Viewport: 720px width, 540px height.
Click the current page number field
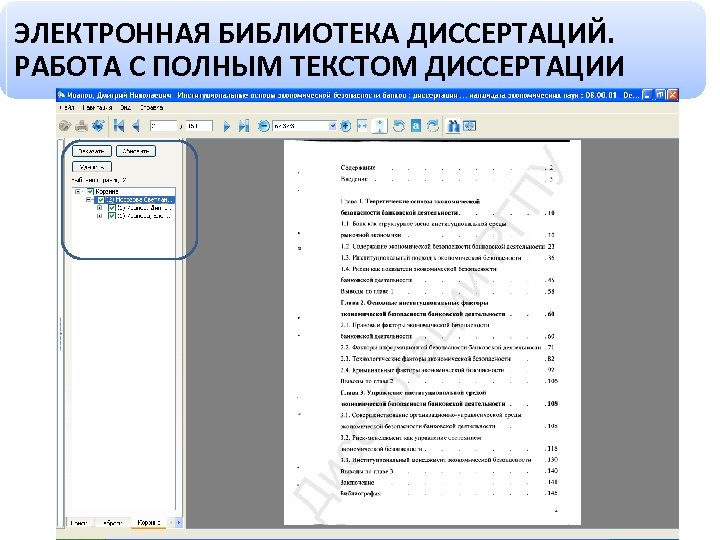pos(163,126)
